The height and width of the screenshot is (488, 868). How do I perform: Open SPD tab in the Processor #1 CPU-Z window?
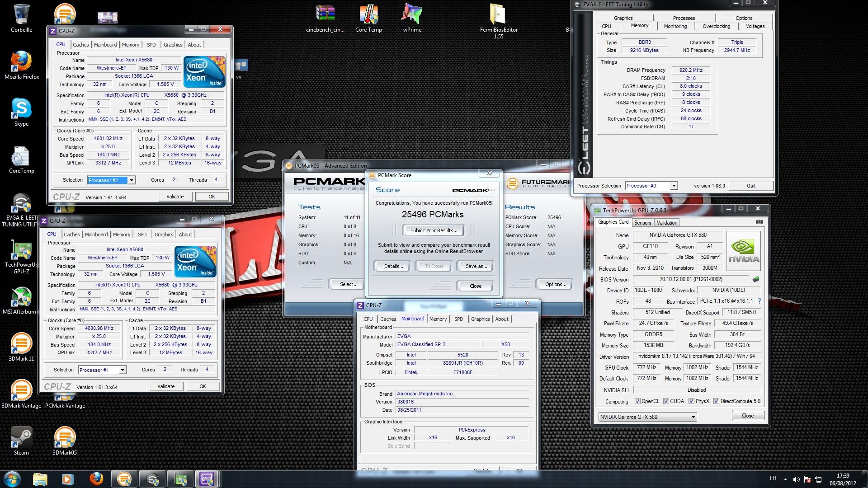coord(142,235)
